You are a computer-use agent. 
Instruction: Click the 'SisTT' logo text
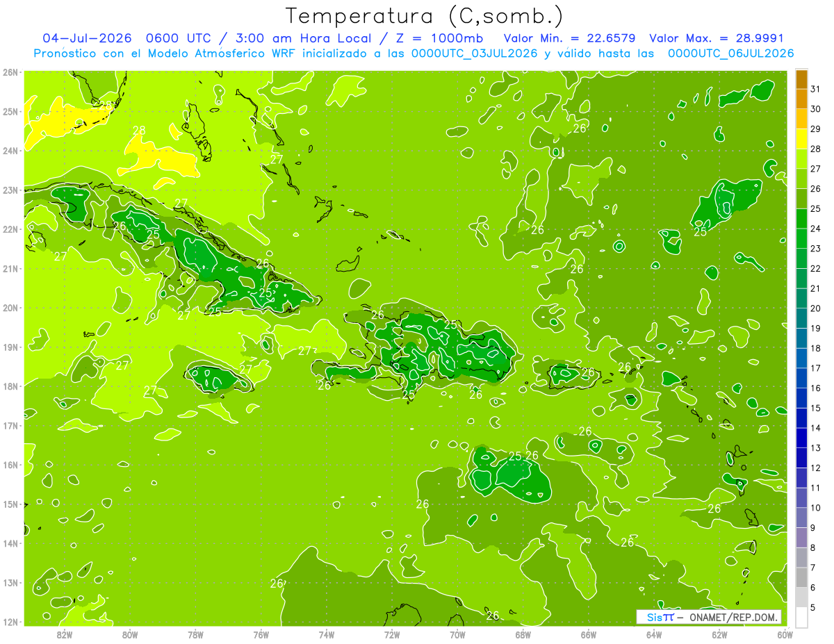click(x=660, y=617)
